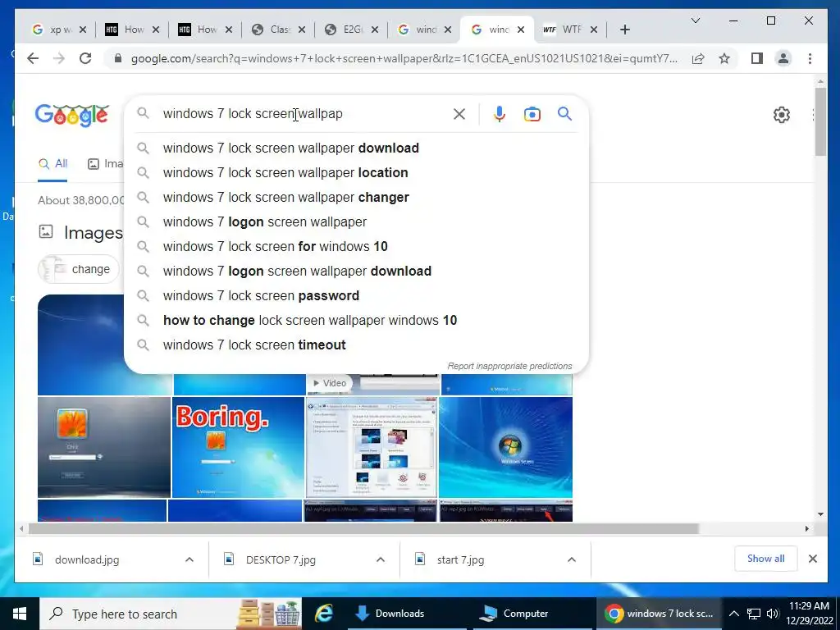Expand options for download.jpg
Image resolution: width=840 pixels, height=630 pixels.
189,559
